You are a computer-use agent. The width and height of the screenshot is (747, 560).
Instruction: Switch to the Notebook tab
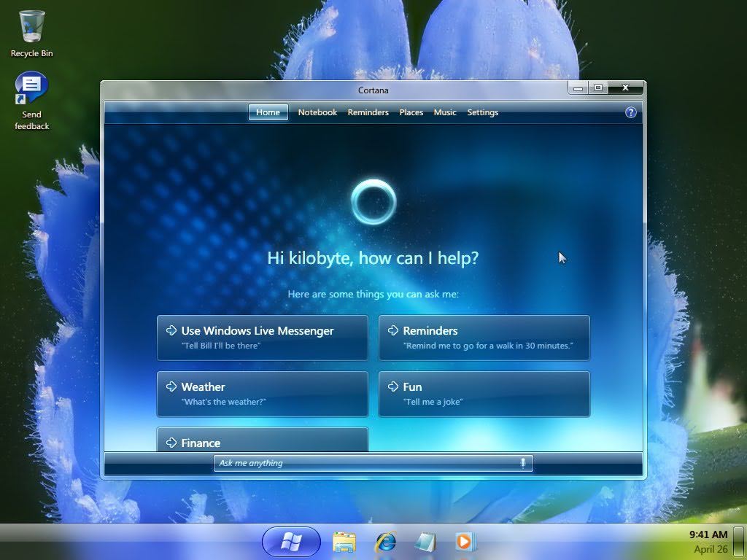pyautogui.click(x=317, y=112)
